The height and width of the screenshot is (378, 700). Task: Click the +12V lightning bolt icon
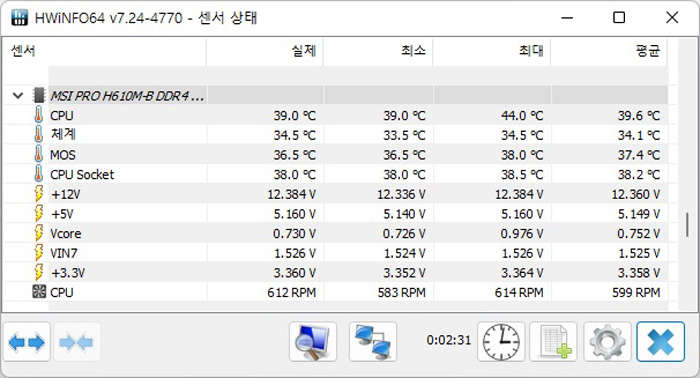39,194
